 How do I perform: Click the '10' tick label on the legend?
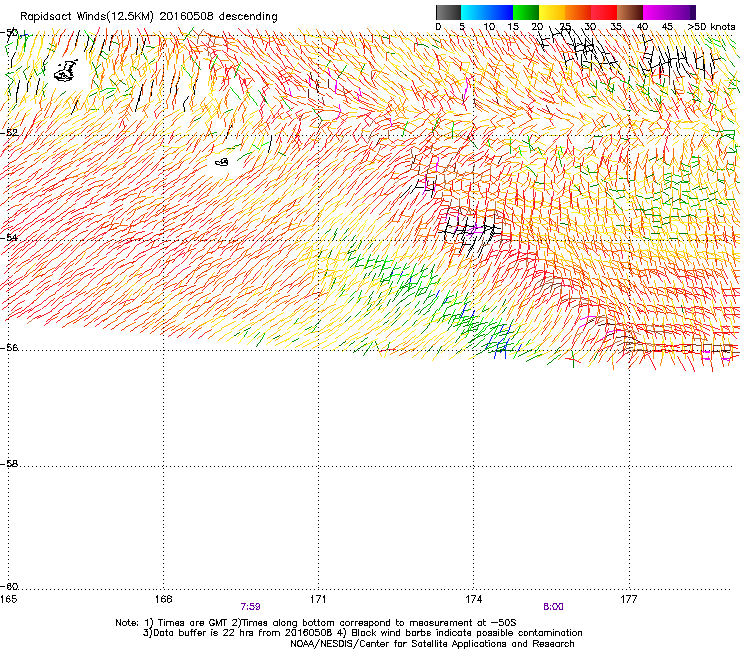489,27
